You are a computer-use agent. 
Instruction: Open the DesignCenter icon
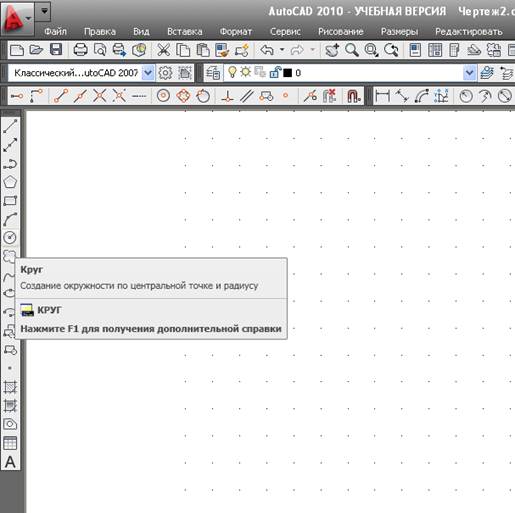435,50
